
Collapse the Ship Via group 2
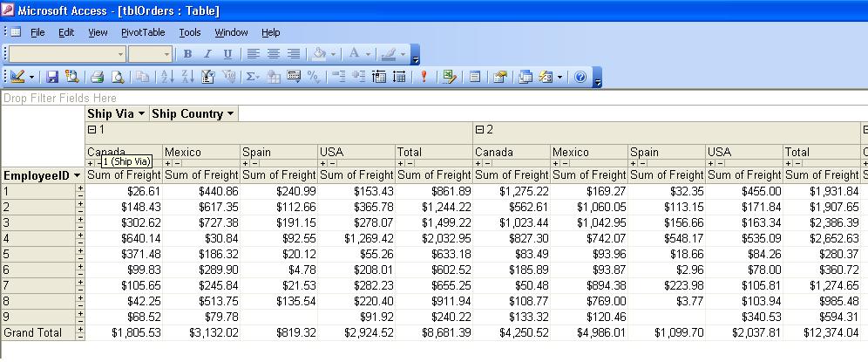click(x=479, y=130)
